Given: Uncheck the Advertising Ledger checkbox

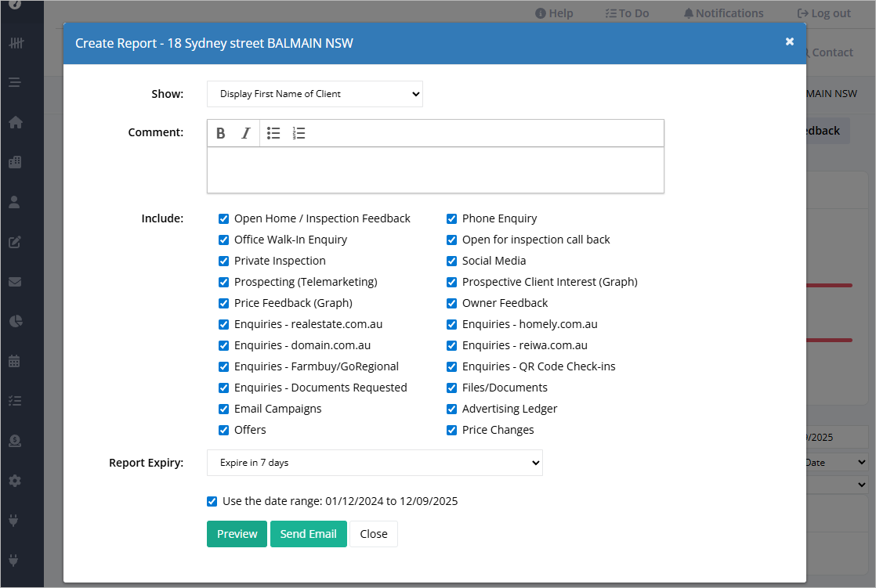Looking at the screenshot, I should (451, 409).
